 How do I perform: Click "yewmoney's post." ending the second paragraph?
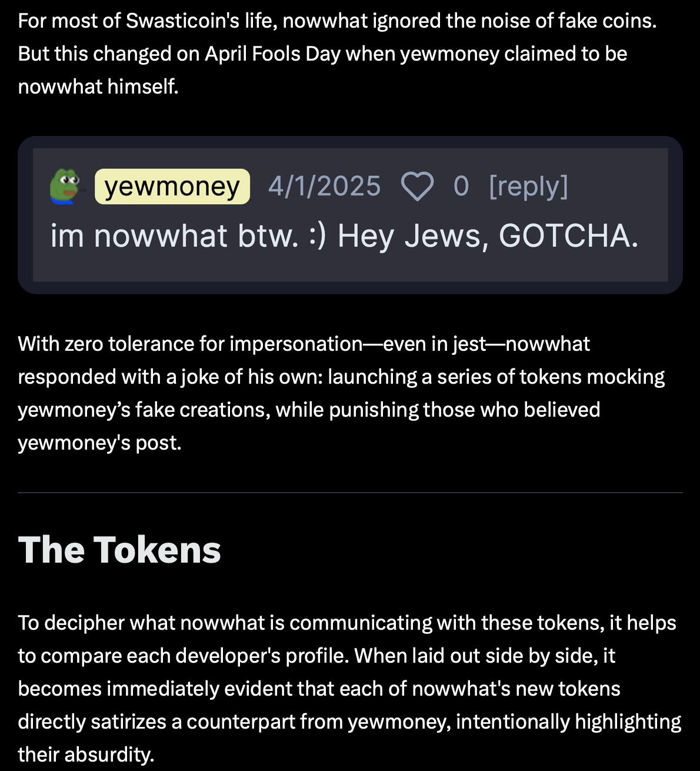click(x=99, y=443)
